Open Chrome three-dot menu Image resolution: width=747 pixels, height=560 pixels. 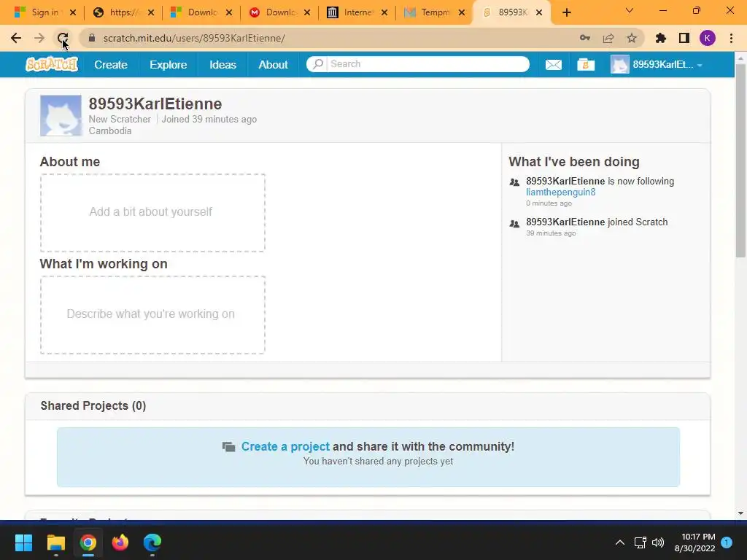[x=731, y=38]
